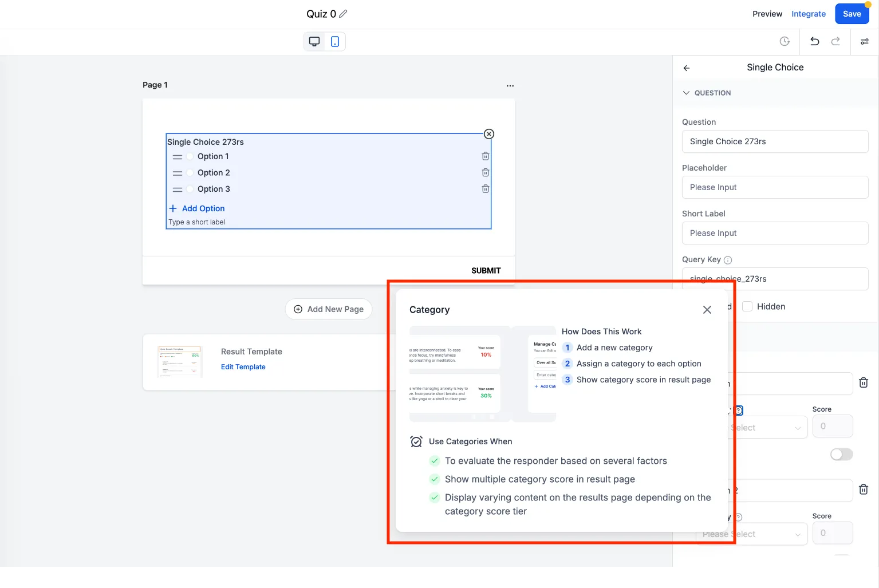
Task: Redo the last change
Action: pos(835,41)
